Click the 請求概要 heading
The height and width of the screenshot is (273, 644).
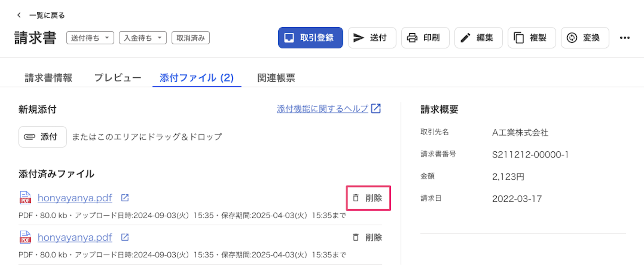click(439, 110)
